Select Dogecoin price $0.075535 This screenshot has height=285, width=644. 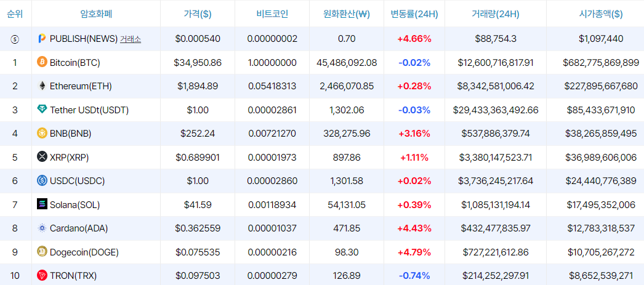pyautogui.click(x=198, y=252)
